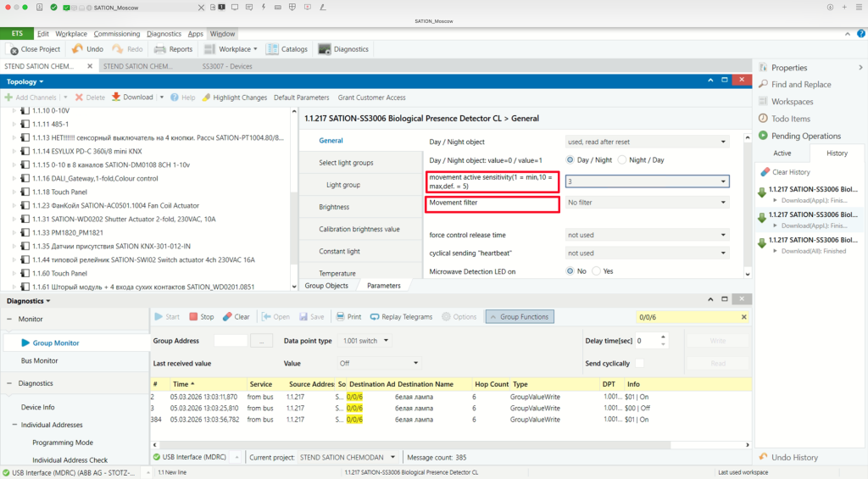This screenshot has height=479, width=868.
Task: Open the Diagnostics toolbar icon
Action: tap(325, 48)
